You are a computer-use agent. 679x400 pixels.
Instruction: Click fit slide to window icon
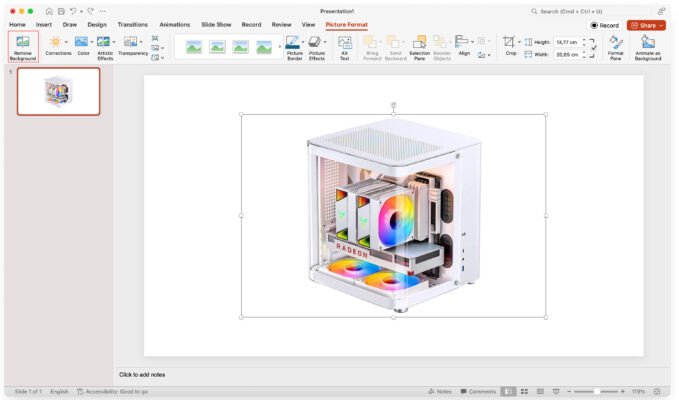[657, 392]
